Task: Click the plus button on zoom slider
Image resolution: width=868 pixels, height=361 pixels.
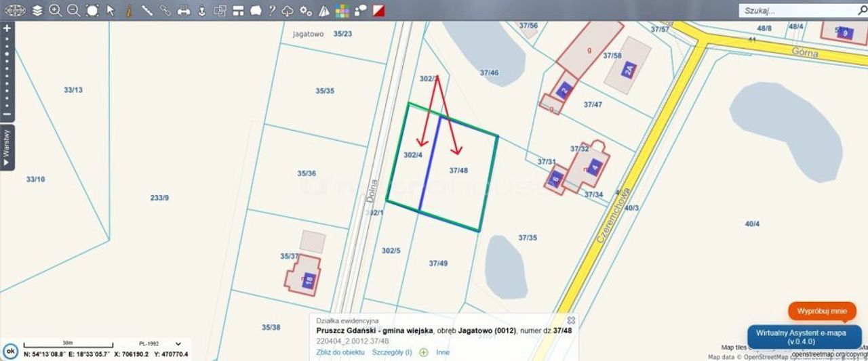Action: 7,28
